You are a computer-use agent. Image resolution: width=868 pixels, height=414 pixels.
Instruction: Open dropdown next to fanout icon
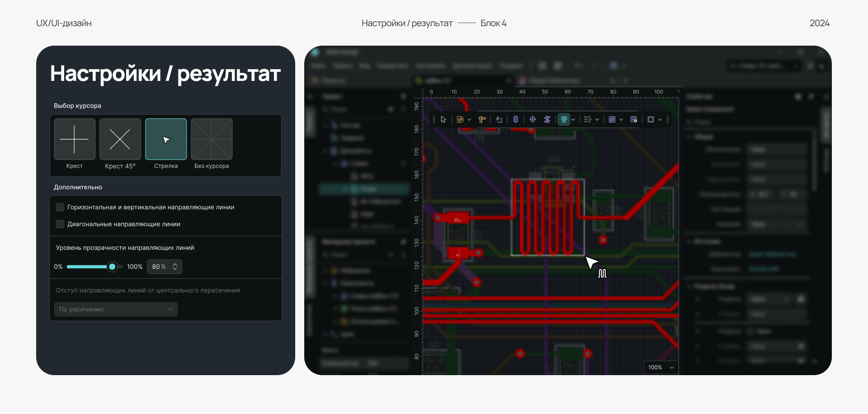coord(597,120)
